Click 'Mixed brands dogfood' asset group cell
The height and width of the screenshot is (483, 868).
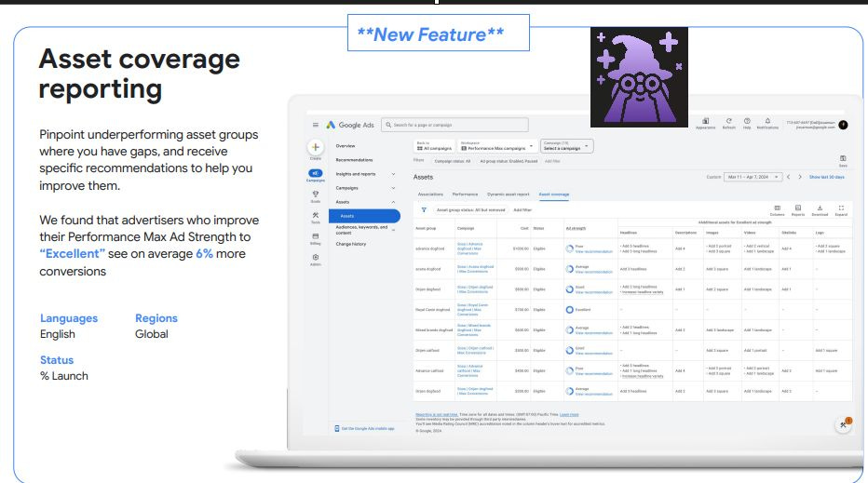(434, 330)
